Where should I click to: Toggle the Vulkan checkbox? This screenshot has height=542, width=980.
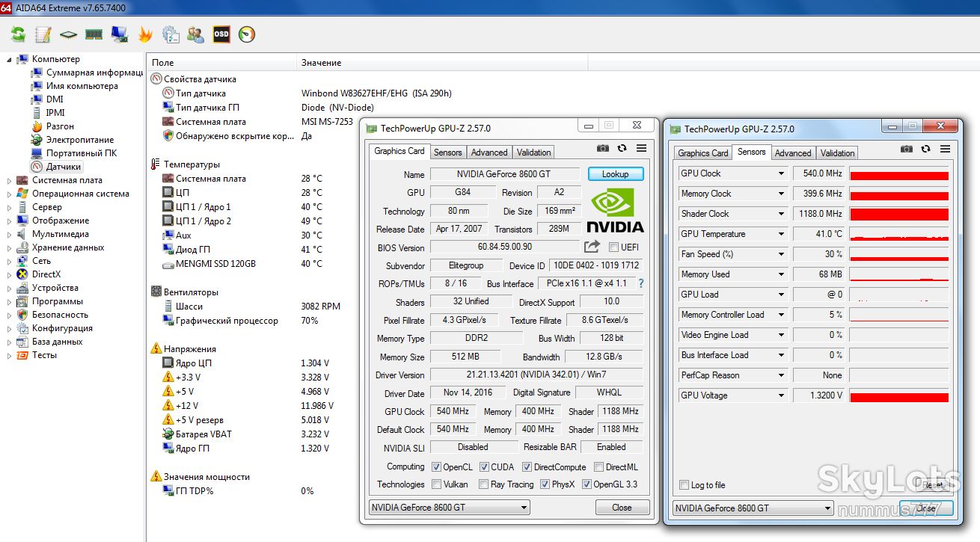coord(437,484)
